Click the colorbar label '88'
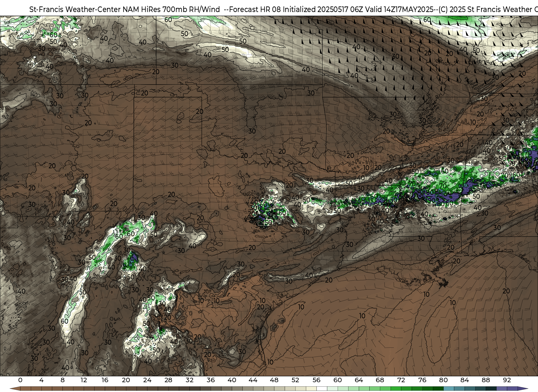This screenshot has height=392, width=538. pyautogui.click(x=486, y=380)
